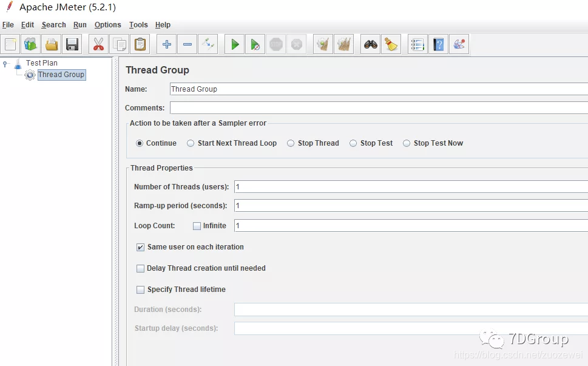Click Number of Threads input field
The height and width of the screenshot is (366, 588).
[411, 187]
